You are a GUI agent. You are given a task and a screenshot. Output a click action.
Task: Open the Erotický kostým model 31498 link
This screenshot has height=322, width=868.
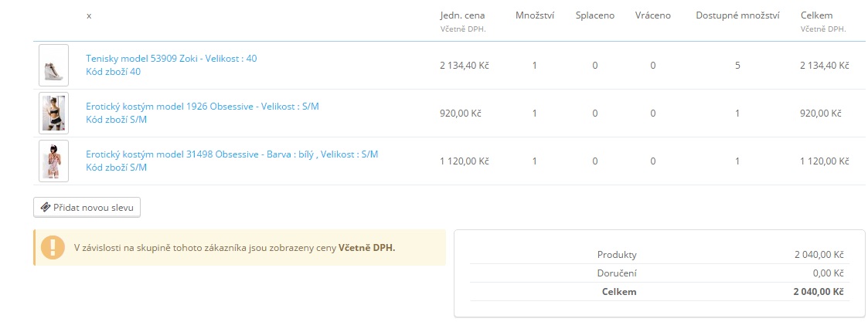point(232,154)
